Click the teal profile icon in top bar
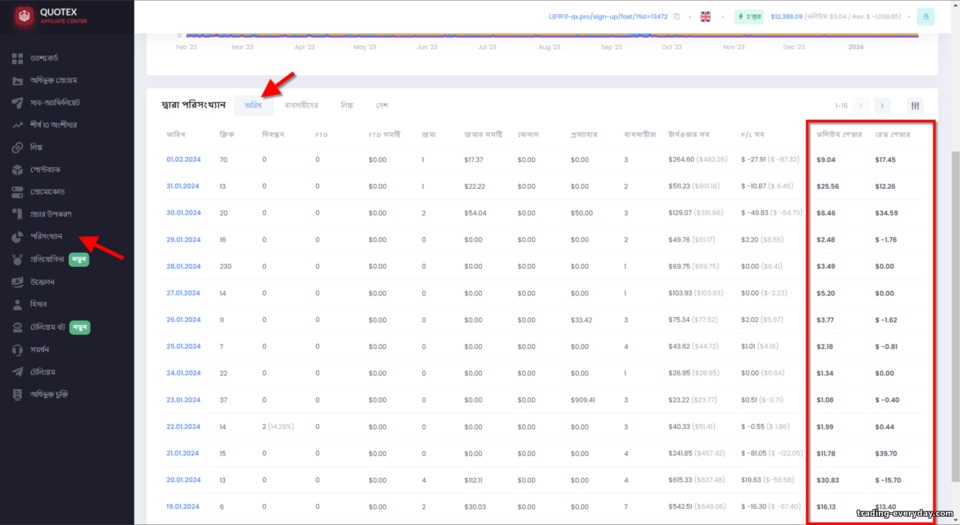 click(x=926, y=17)
